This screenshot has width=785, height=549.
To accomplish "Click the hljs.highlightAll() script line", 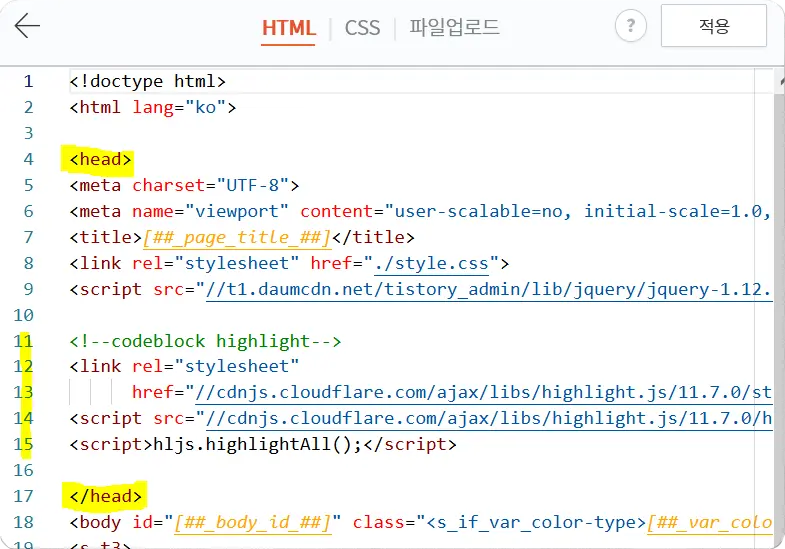I will tap(263, 444).
